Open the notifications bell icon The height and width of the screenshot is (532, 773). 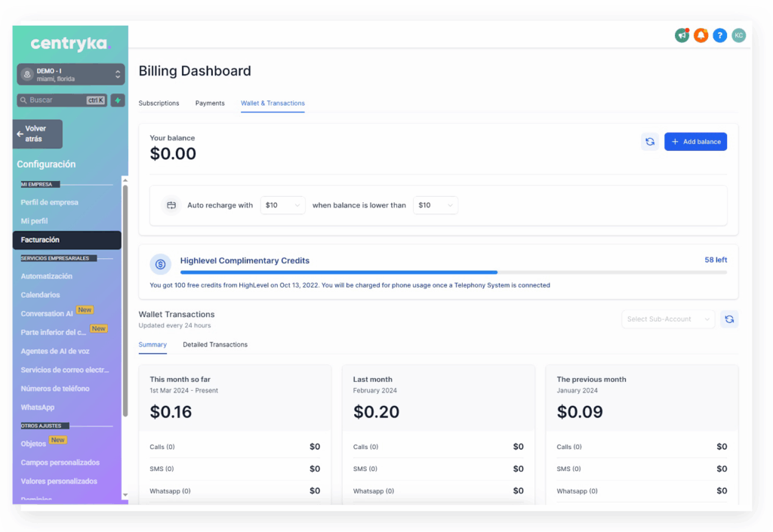(701, 35)
